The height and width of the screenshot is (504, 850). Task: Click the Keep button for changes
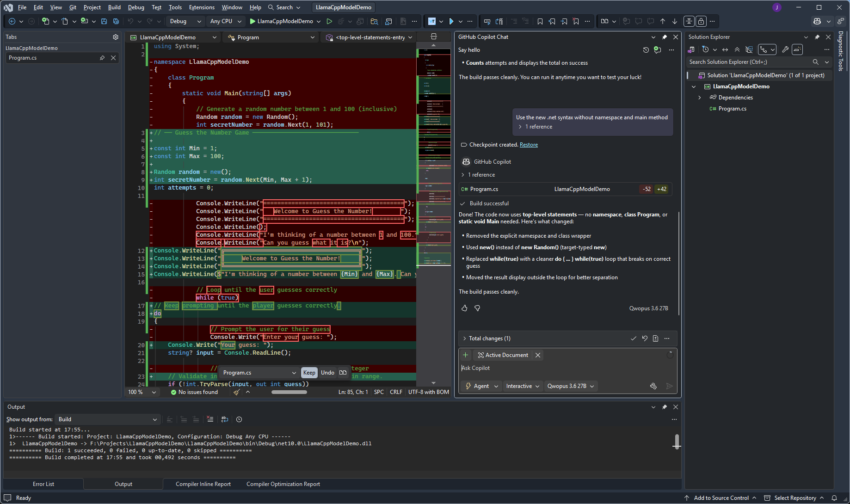coord(309,373)
